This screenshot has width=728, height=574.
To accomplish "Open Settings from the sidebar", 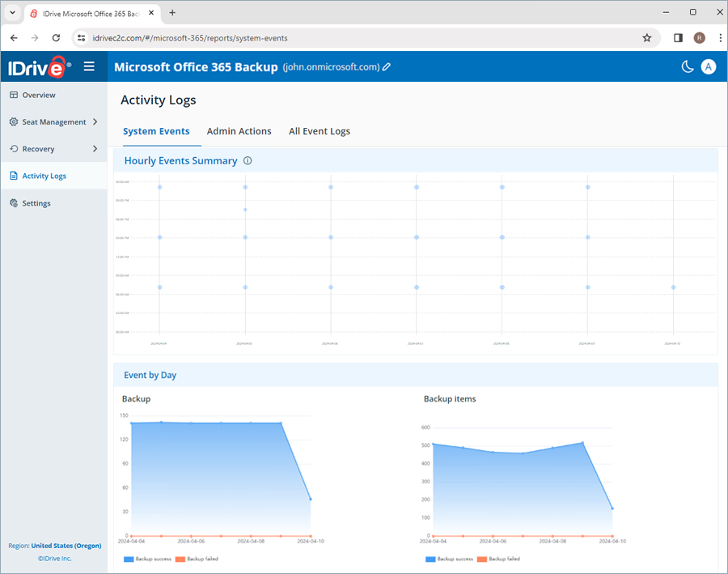I will click(x=36, y=203).
